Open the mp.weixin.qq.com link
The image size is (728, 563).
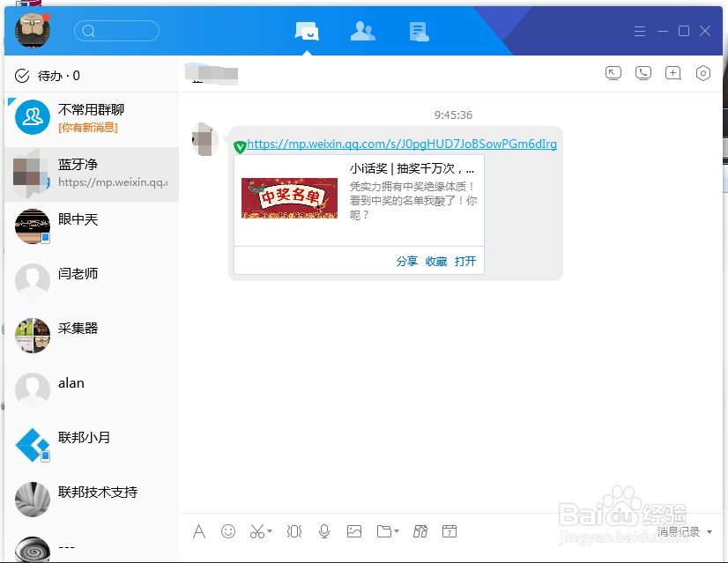[x=403, y=144]
